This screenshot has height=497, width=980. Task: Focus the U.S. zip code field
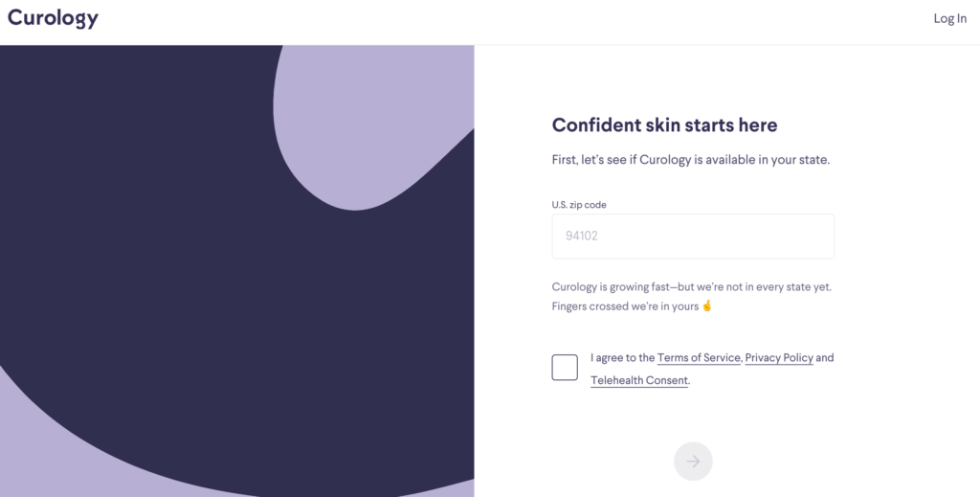tap(693, 237)
